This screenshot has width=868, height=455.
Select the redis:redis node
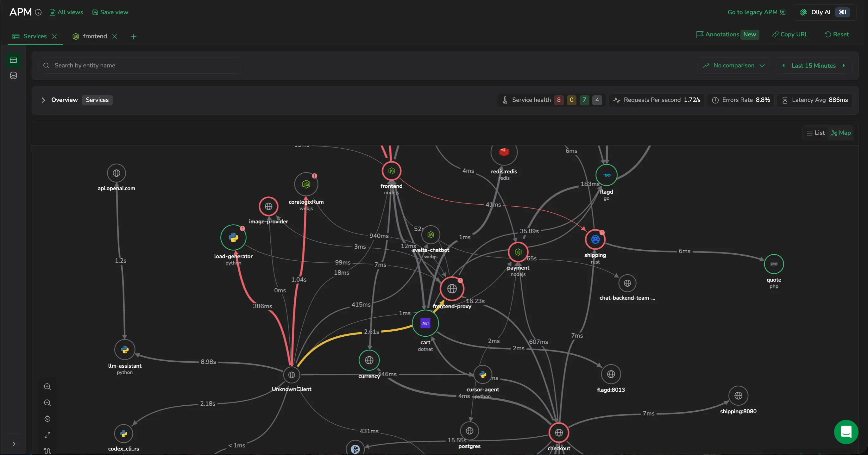(x=504, y=152)
